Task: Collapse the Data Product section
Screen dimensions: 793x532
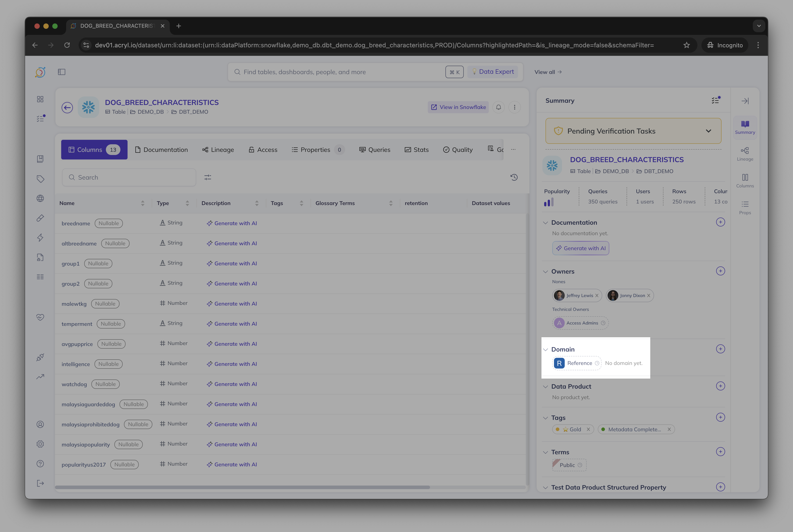Action: tap(545, 386)
